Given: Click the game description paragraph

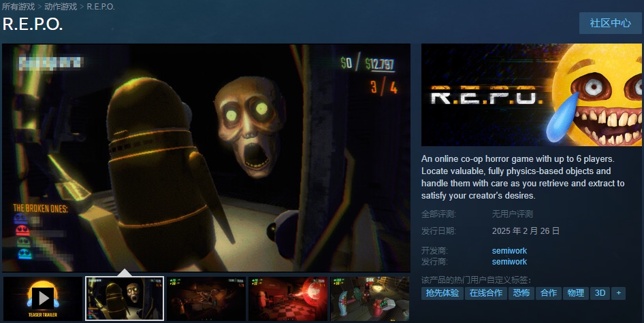Looking at the screenshot, I should click(523, 177).
